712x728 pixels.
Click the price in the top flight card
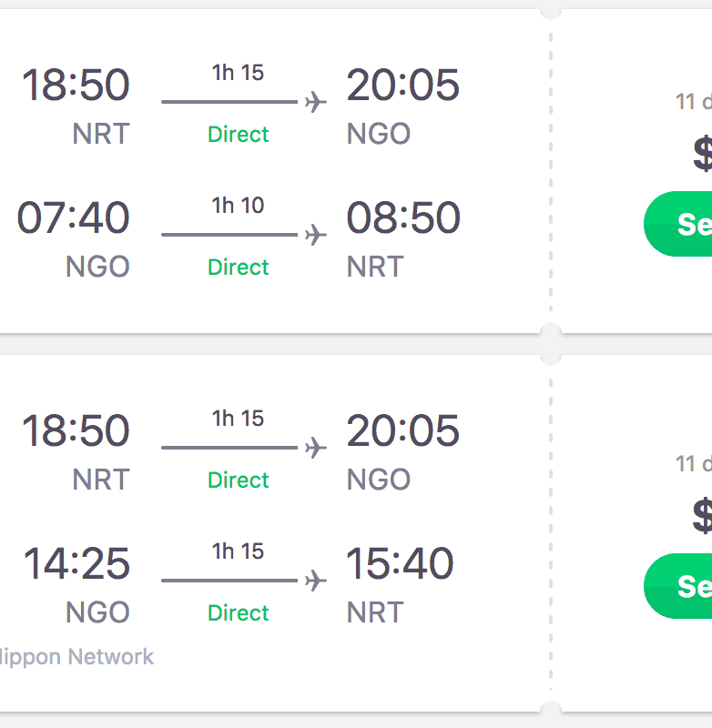tap(701, 155)
